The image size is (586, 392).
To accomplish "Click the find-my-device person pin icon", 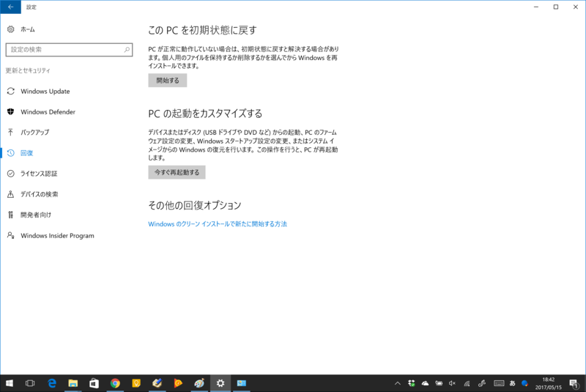I will pos(10,194).
